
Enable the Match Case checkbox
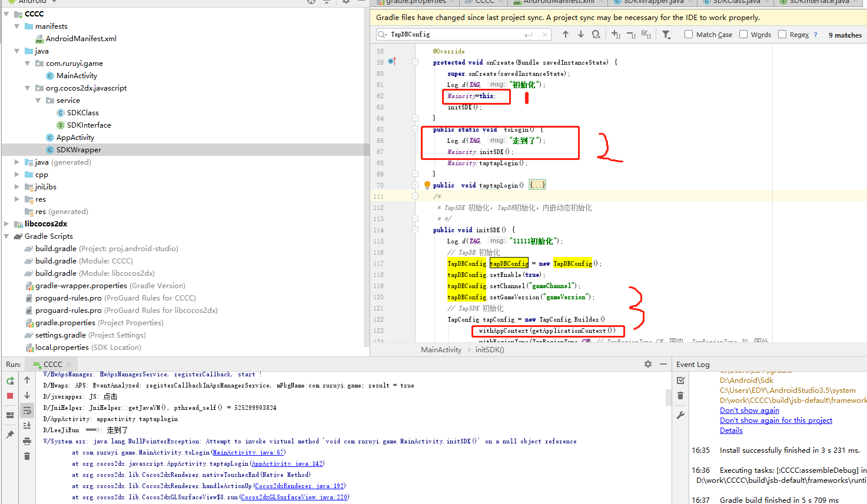click(x=689, y=35)
